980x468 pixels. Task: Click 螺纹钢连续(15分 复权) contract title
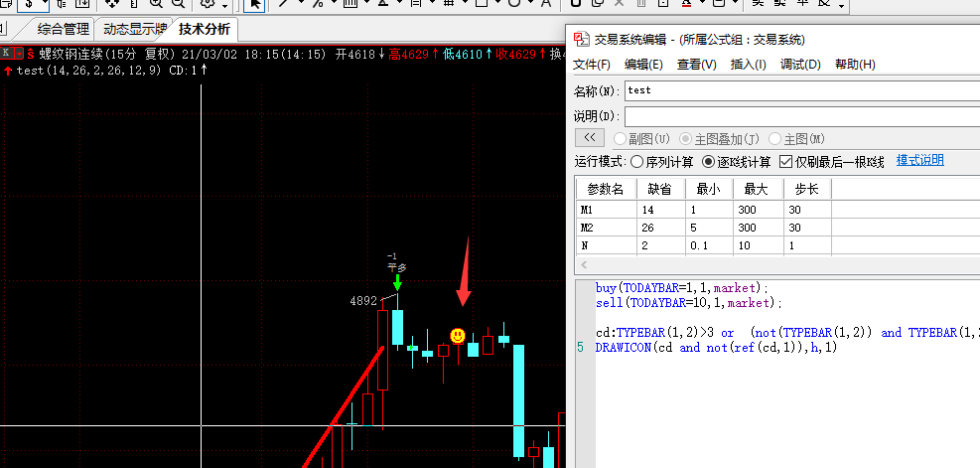107,54
